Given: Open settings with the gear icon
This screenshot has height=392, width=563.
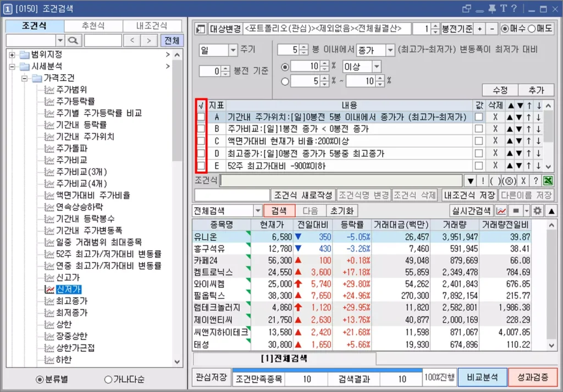Looking at the screenshot, I should pyautogui.click(x=537, y=211).
